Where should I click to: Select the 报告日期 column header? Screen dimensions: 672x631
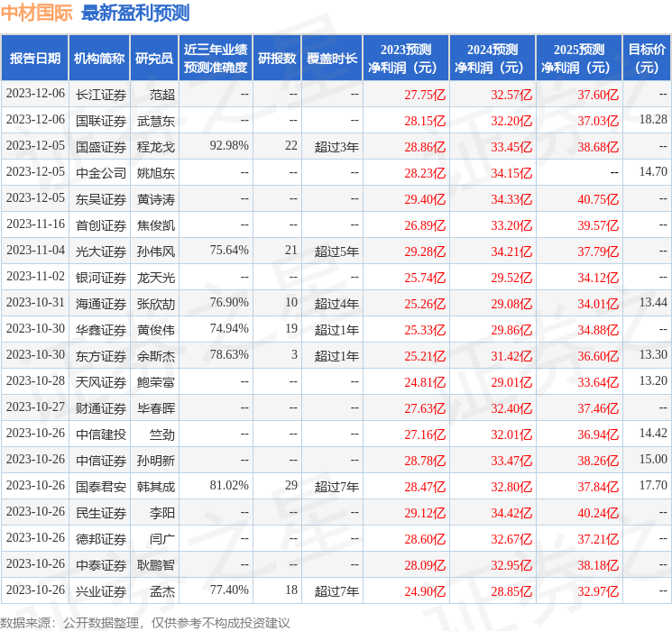pyautogui.click(x=34, y=59)
